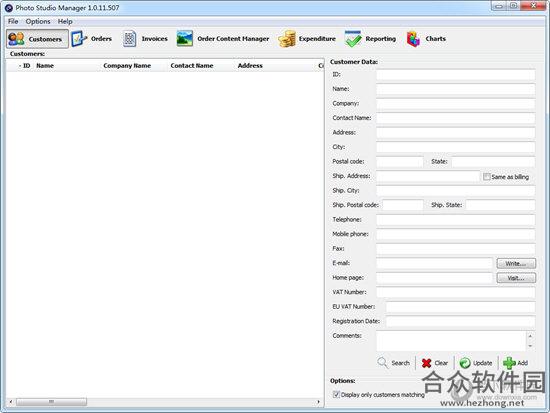Focus the VAT Number input field
The image size is (550, 413).
click(456, 292)
